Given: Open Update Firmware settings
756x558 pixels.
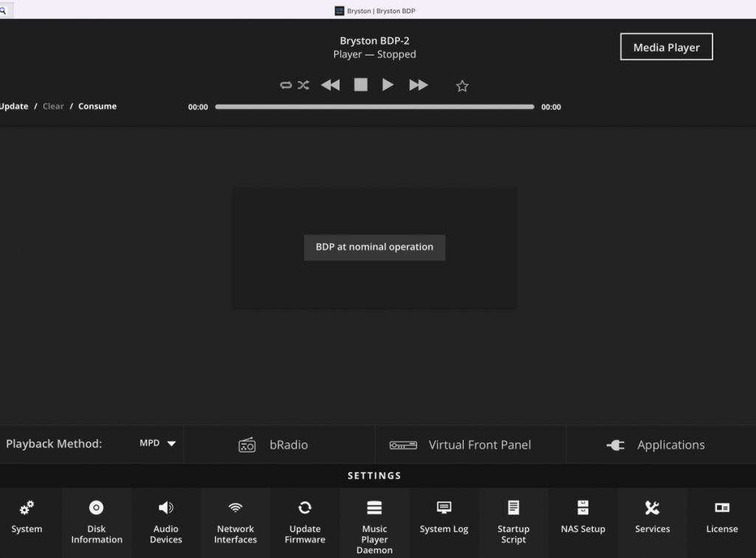Looking at the screenshot, I should pyautogui.click(x=305, y=521).
